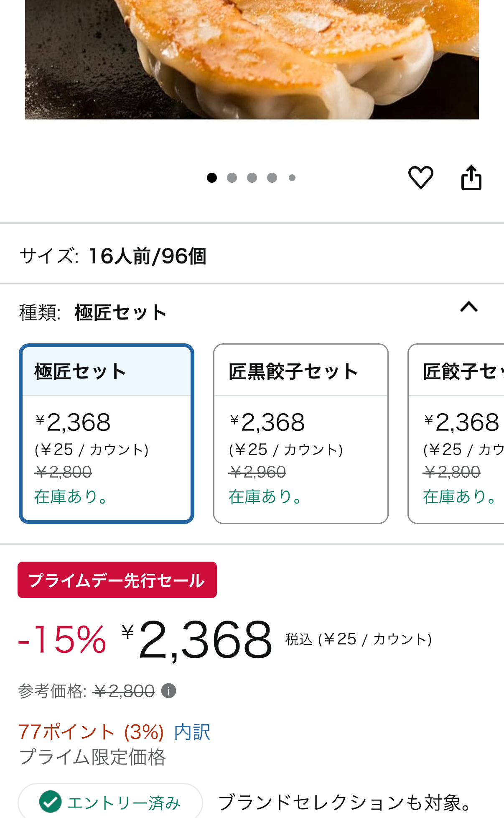This screenshot has width=504, height=818.
Task: Tap green checkmark on エントリー済み badge
Action: [x=50, y=802]
